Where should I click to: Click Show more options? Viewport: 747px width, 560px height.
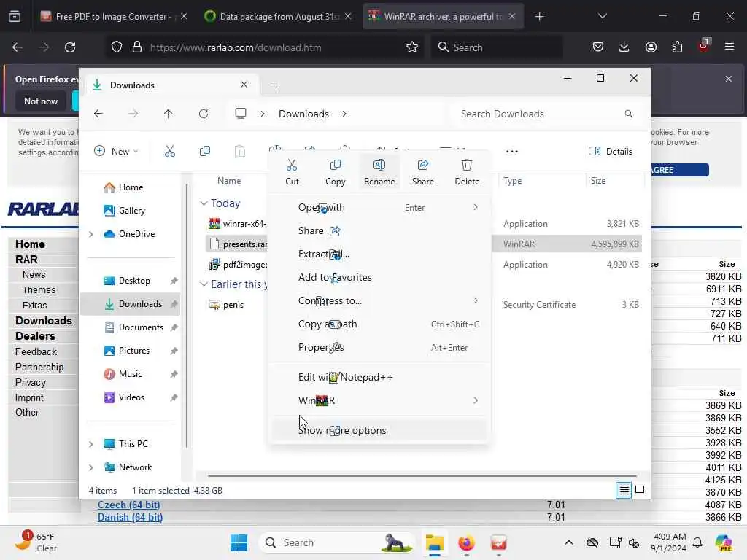[379, 430]
